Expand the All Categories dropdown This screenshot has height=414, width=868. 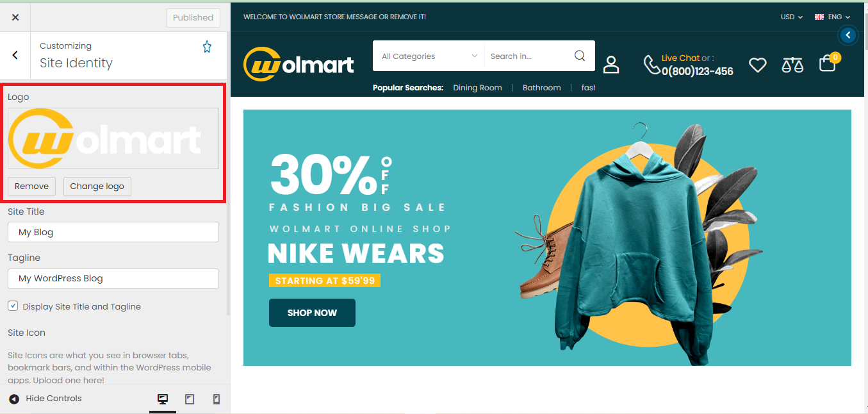tap(429, 56)
